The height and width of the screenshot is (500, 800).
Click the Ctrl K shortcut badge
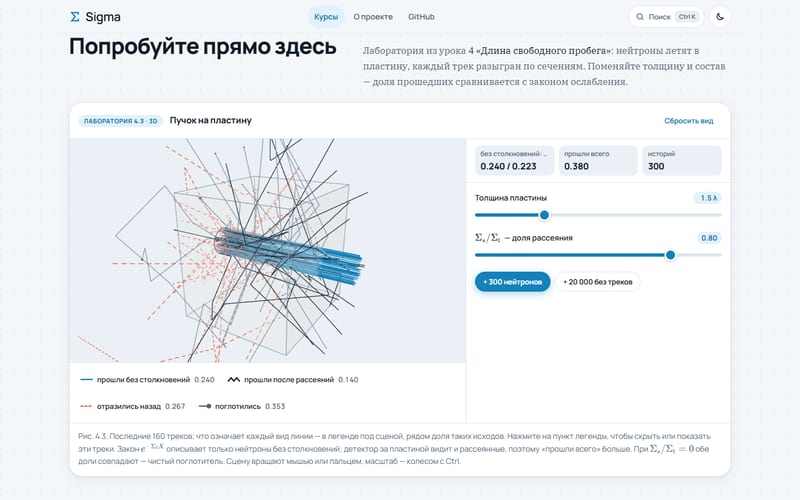pyautogui.click(x=687, y=17)
